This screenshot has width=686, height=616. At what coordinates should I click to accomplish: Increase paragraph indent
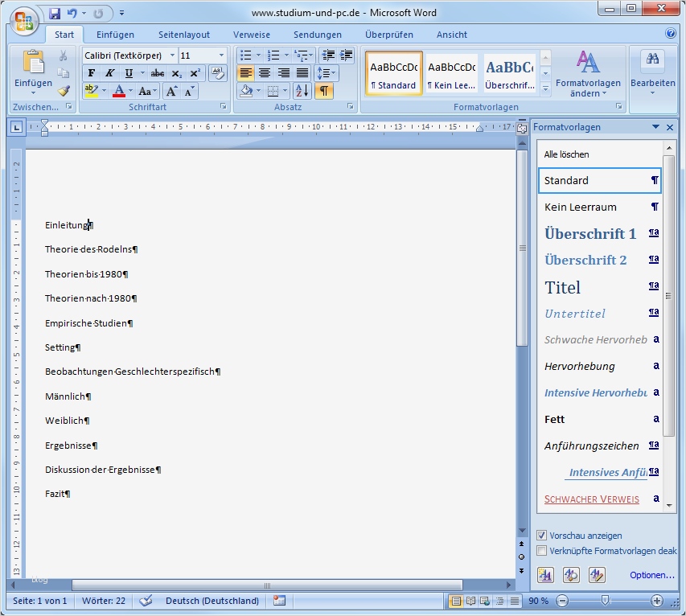point(346,55)
